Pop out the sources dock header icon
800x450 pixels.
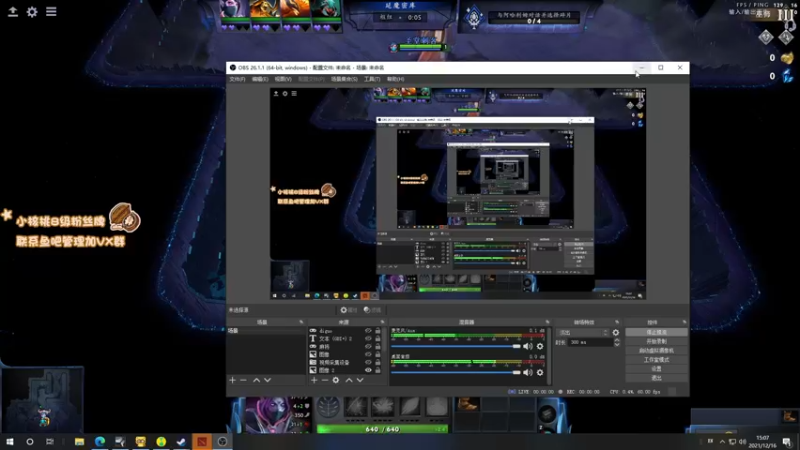pos(383,322)
